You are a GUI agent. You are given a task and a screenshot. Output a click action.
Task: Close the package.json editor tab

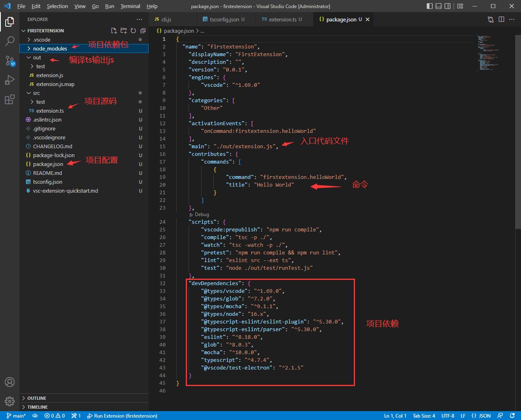click(368, 19)
